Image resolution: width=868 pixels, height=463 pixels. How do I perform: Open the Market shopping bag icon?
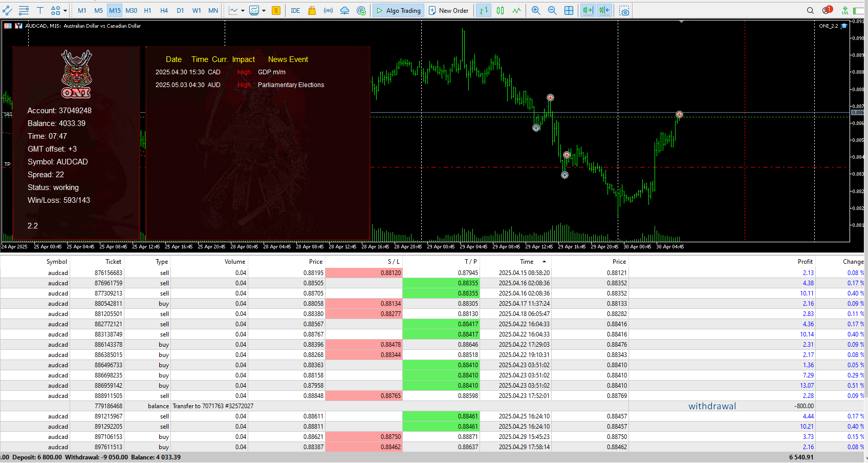(312, 10)
